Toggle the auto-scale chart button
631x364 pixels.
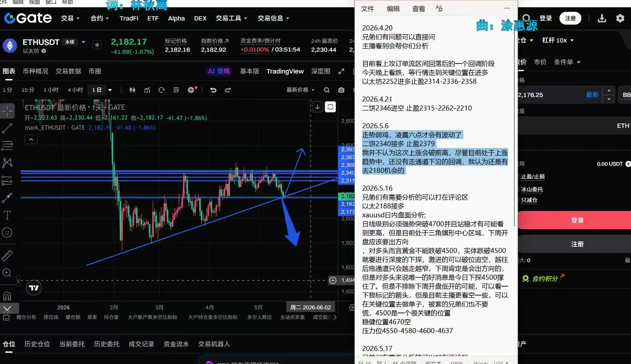330,107
